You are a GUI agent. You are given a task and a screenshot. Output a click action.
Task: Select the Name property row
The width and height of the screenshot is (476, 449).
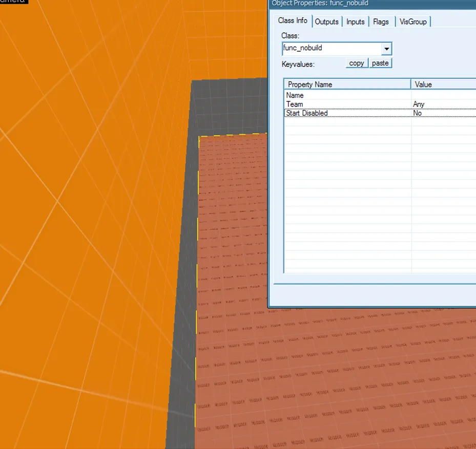[x=347, y=95]
